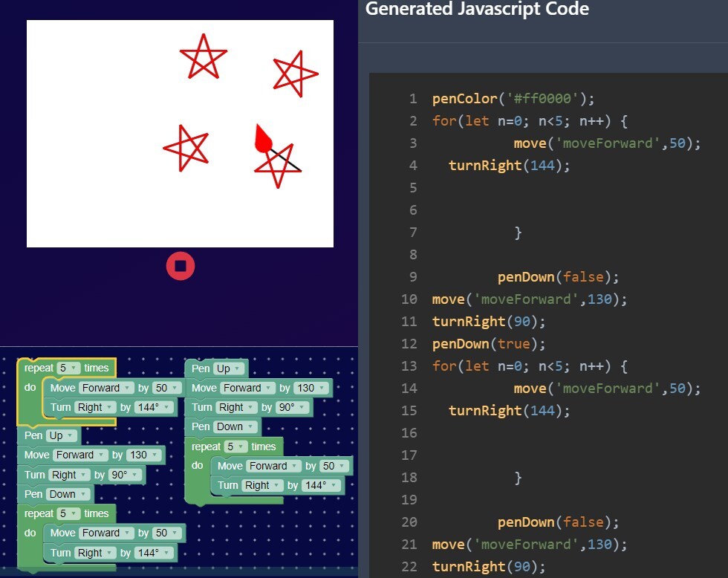Image resolution: width=728 pixels, height=578 pixels.
Task: Select the yellow-outlined repeat block by its 'repeat' label
Action: [39, 368]
